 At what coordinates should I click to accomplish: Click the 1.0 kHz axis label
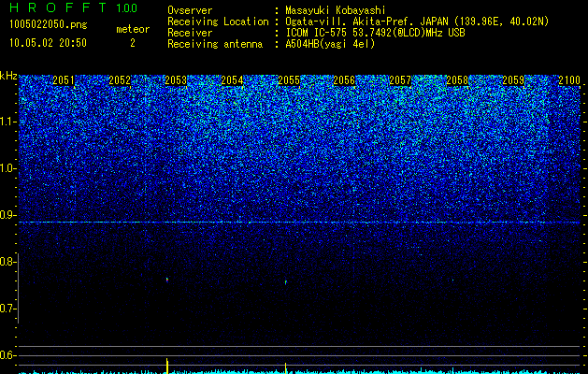[8, 168]
